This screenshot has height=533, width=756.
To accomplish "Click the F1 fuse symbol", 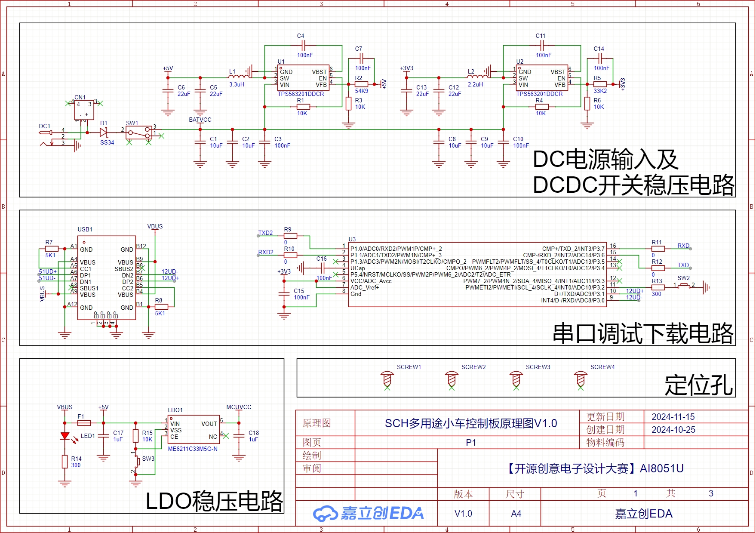I will tap(84, 423).
